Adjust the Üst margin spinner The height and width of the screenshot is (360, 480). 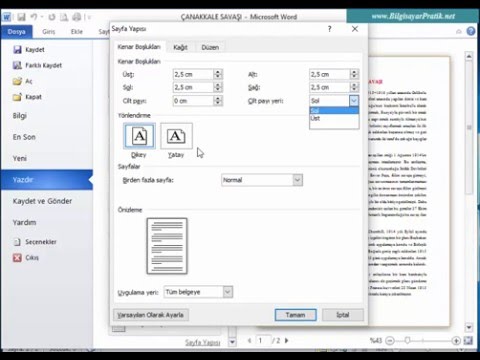[x=218, y=74]
